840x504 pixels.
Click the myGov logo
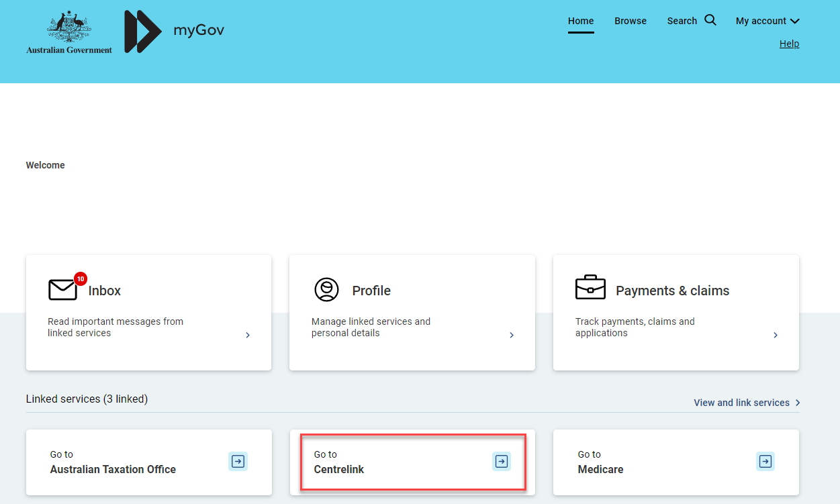tap(173, 30)
